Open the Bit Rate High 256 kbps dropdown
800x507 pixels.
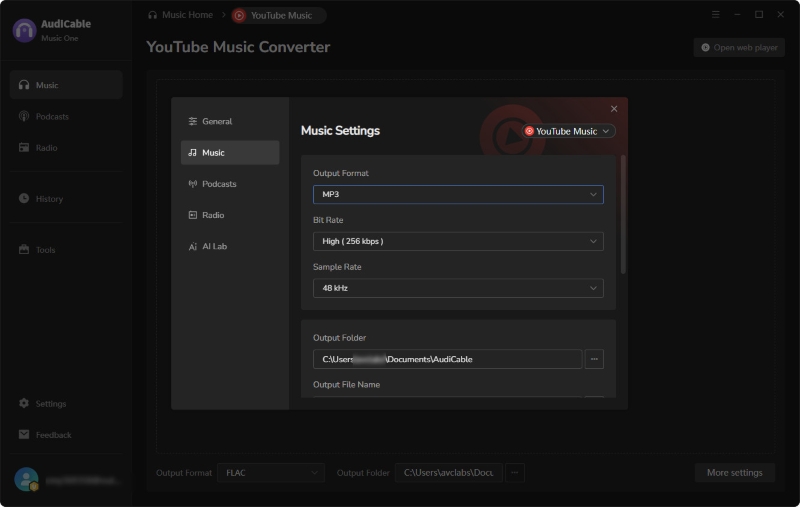(458, 241)
